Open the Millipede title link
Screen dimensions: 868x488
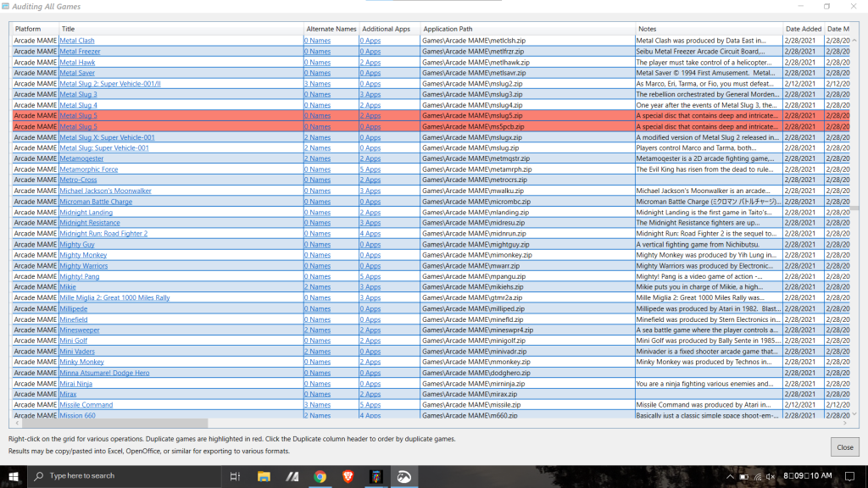(x=74, y=308)
